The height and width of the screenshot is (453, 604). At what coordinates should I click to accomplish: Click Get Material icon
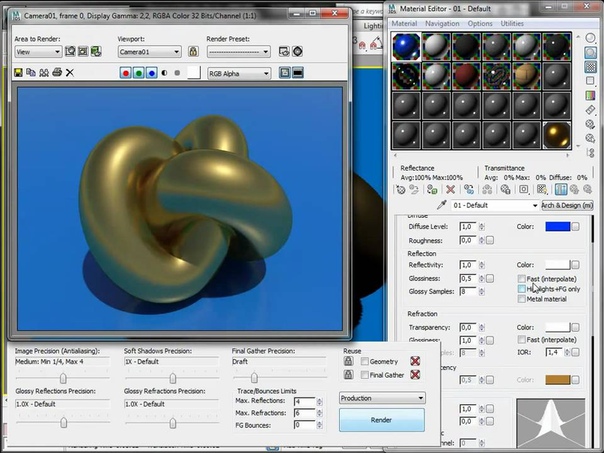click(x=401, y=190)
